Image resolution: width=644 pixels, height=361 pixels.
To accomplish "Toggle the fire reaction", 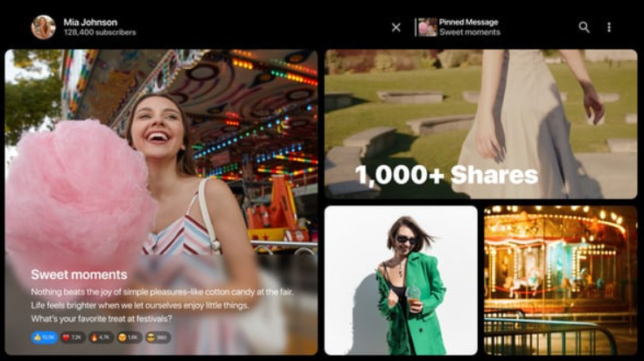I will coord(101,337).
